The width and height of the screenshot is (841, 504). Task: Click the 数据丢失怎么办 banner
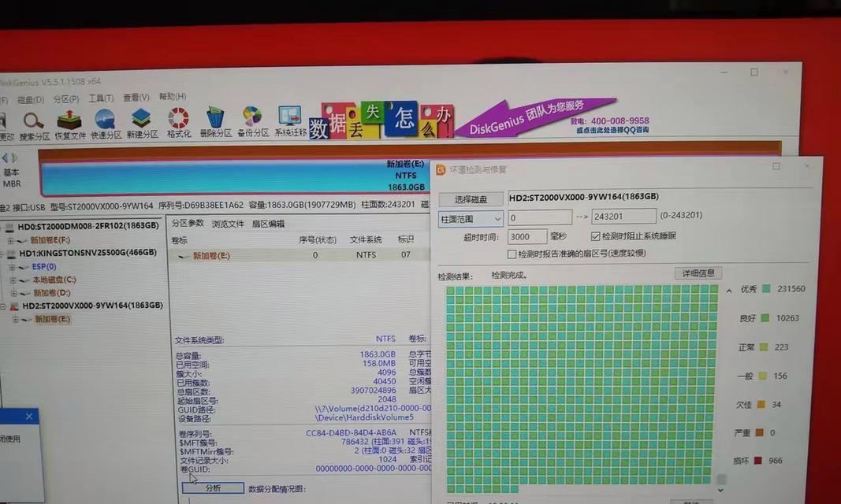(381, 120)
